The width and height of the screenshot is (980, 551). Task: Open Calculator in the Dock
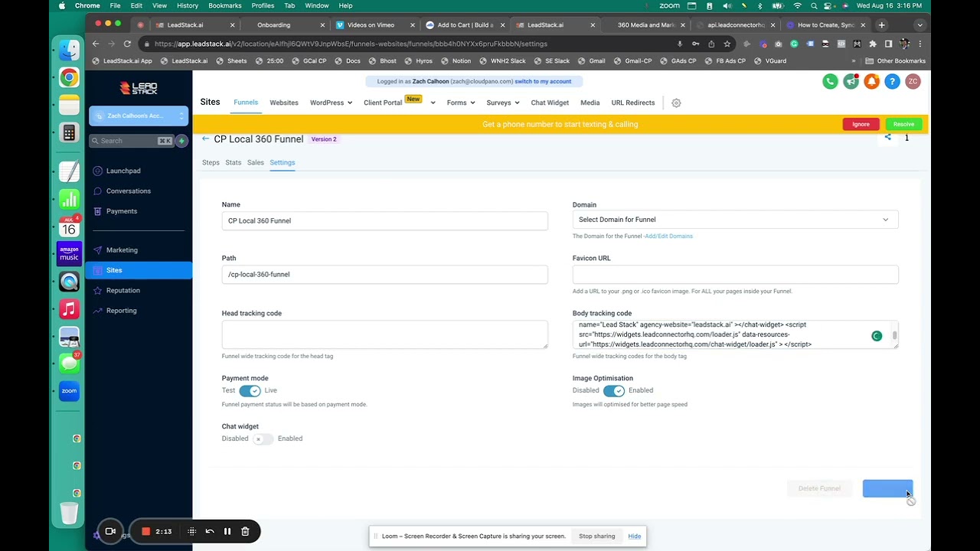[69, 132]
